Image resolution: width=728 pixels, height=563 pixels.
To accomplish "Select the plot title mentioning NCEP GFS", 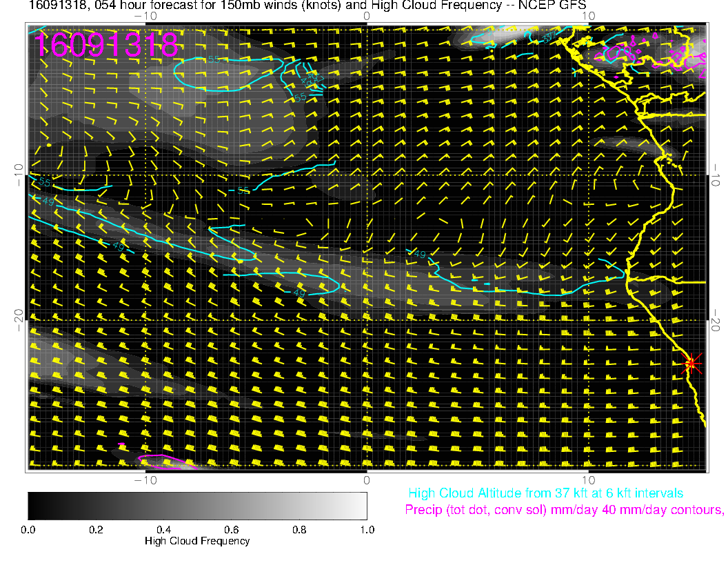I will coord(307,5).
